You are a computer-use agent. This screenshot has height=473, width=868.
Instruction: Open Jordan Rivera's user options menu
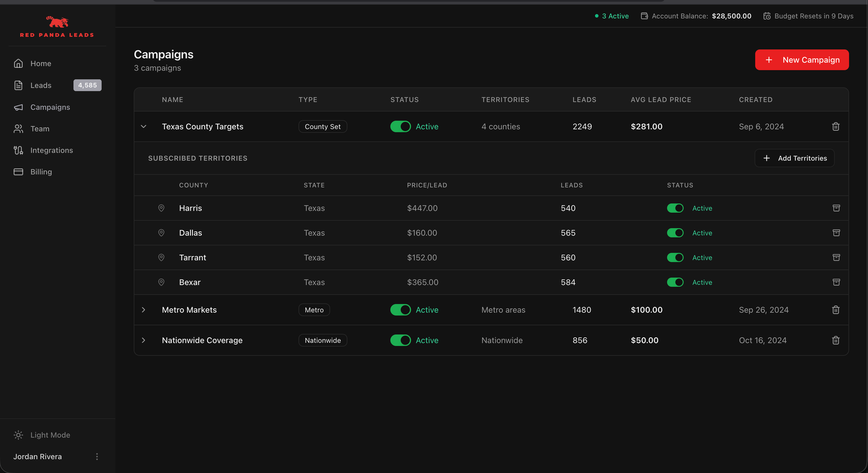point(97,457)
